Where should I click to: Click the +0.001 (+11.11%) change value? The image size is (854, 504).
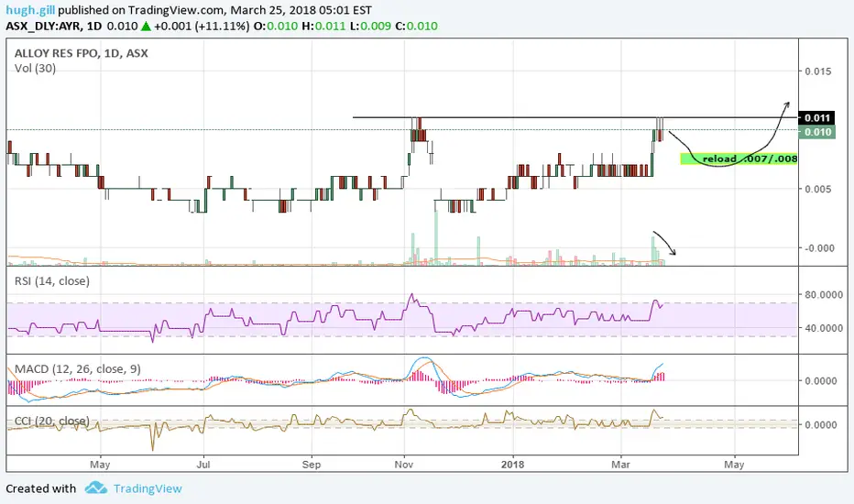(x=203, y=27)
